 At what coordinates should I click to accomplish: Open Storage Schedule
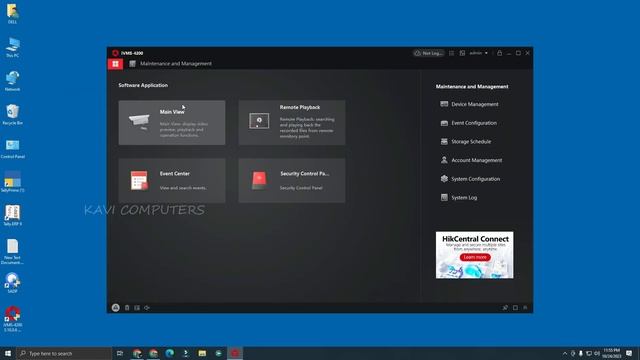pyautogui.click(x=466, y=142)
